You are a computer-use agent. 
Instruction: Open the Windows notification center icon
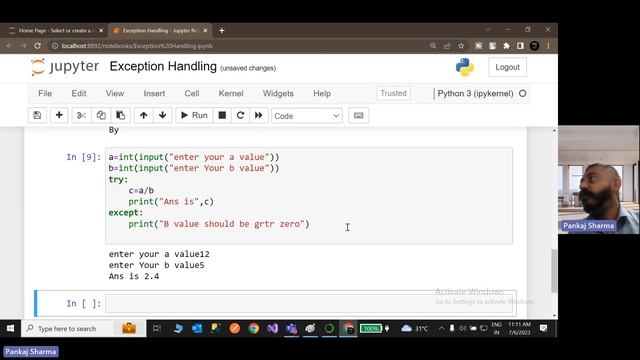(x=543, y=328)
